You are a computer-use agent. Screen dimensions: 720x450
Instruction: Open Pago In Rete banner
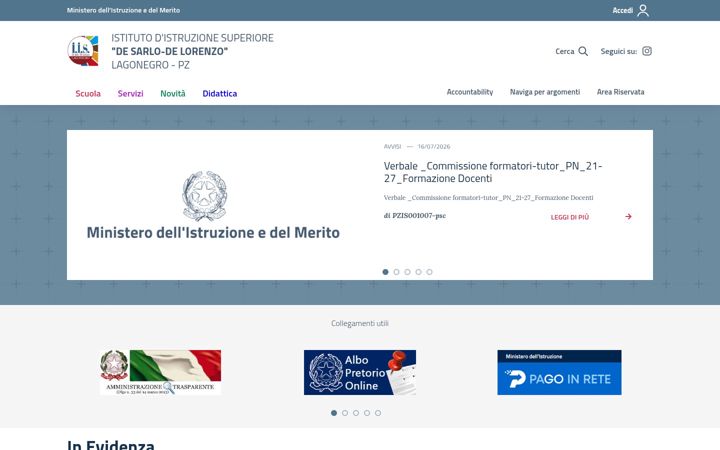click(559, 372)
